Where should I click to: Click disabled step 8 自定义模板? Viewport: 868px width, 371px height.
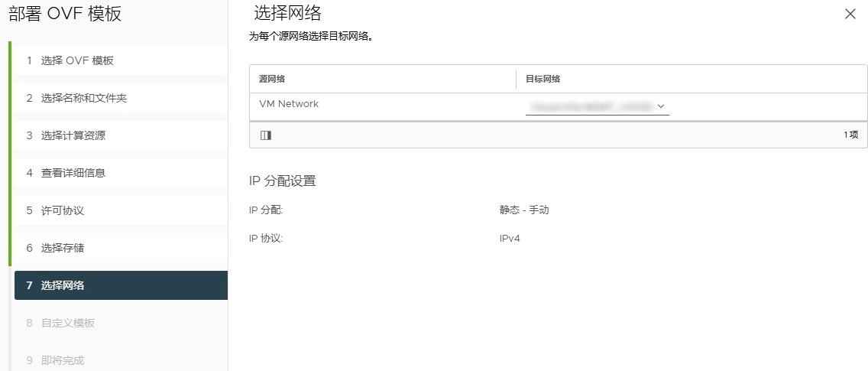point(67,323)
